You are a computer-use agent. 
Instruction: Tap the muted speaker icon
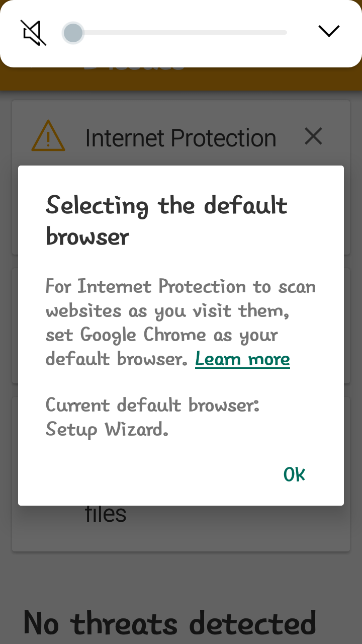click(x=34, y=33)
